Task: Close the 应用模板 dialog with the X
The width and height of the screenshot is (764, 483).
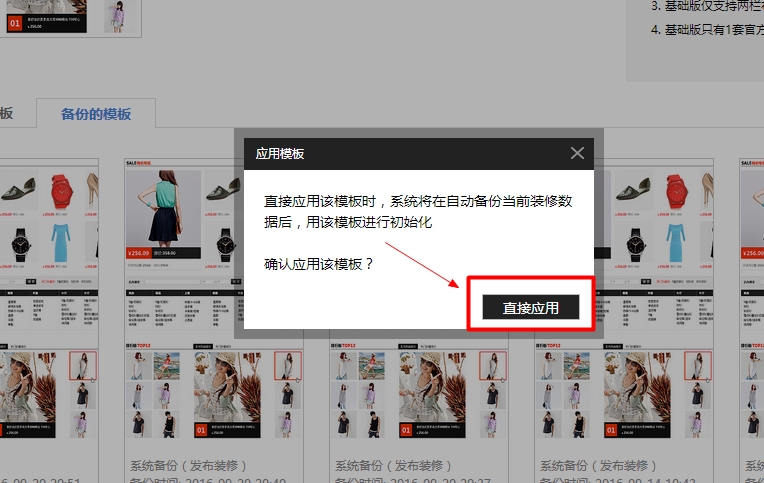Action: pos(577,153)
